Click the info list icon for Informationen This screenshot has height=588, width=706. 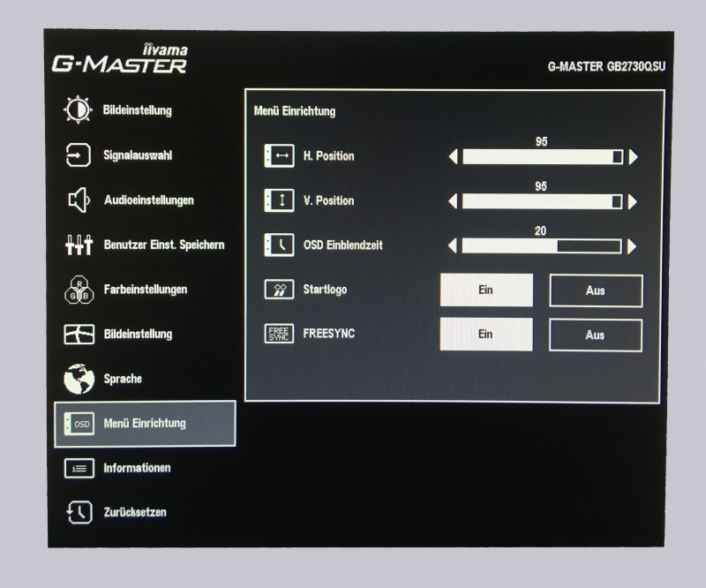[79, 468]
